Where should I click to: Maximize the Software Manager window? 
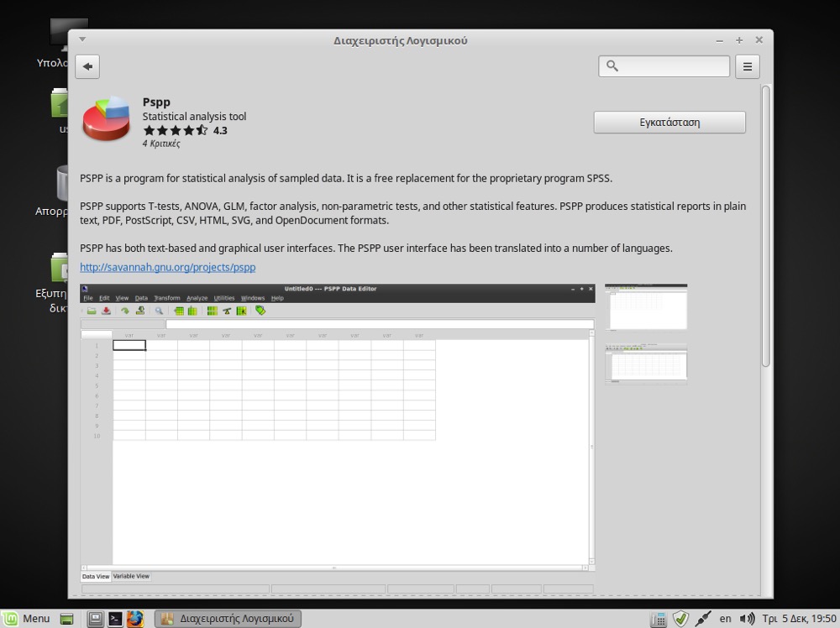[739, 40]
